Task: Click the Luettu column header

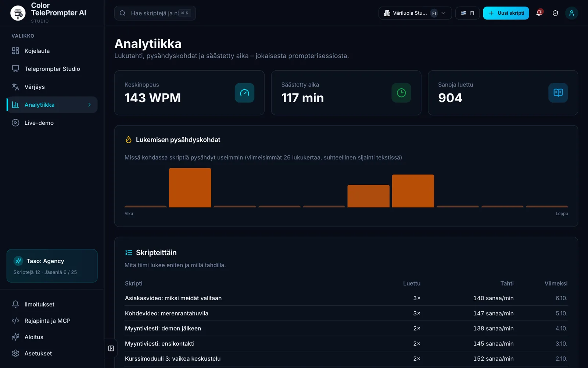Action: coord(412,283)
